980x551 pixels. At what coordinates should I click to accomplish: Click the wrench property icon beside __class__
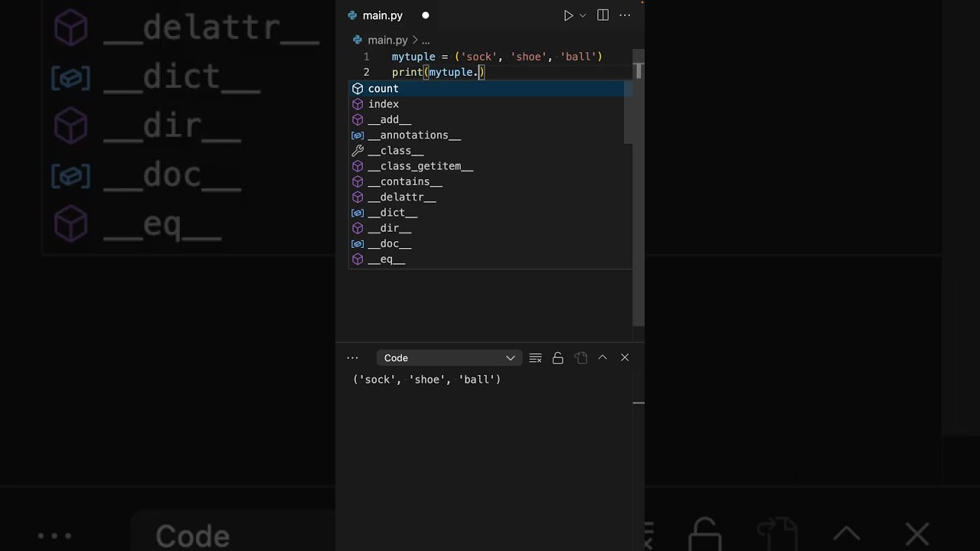coord(358,151)
